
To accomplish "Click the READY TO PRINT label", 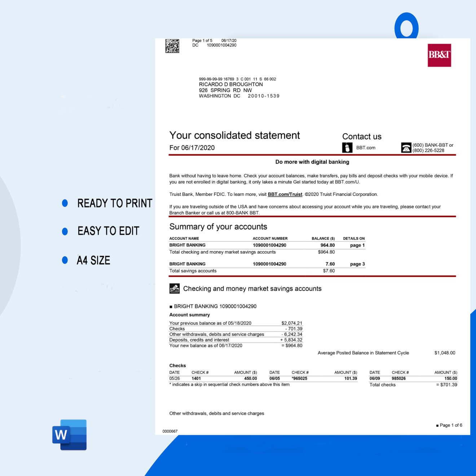I will pyautogui.click(x=115, y=203).
